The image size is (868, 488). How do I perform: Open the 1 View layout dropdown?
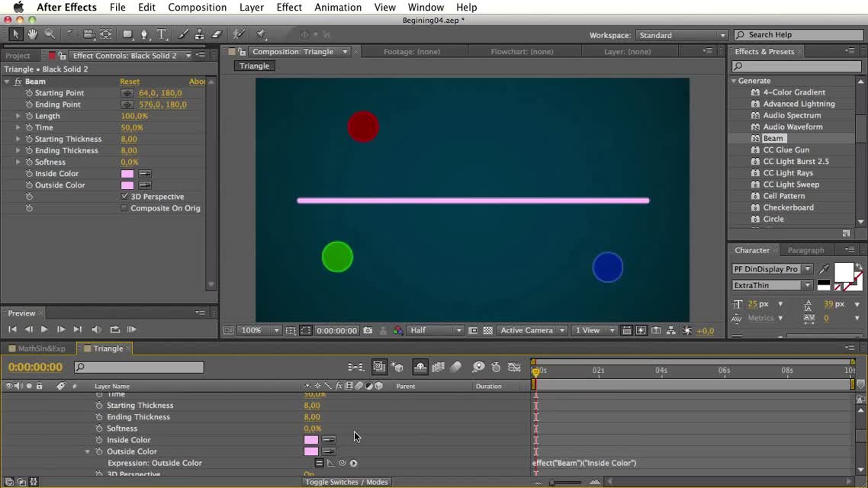tap(594, 330)
